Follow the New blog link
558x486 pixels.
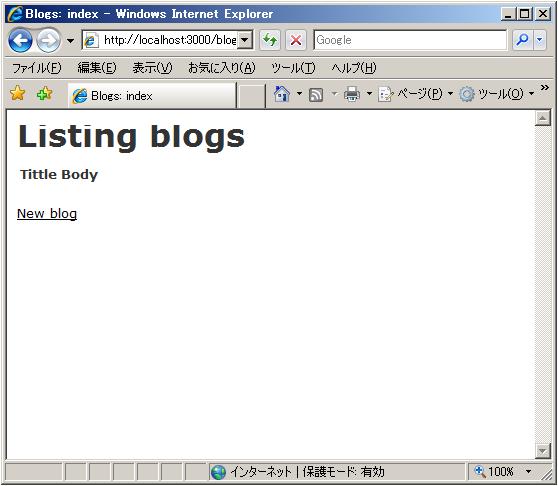click(x=47, y=213)
